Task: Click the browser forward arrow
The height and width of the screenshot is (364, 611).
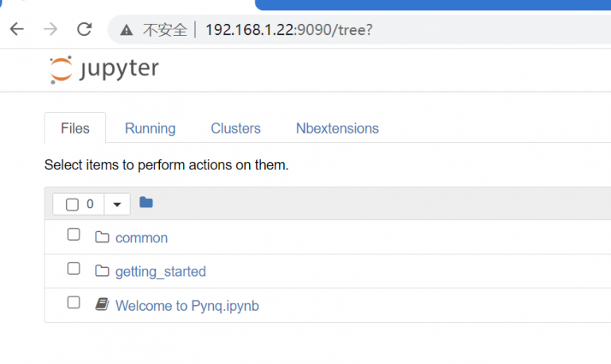Action: [50, 29]
